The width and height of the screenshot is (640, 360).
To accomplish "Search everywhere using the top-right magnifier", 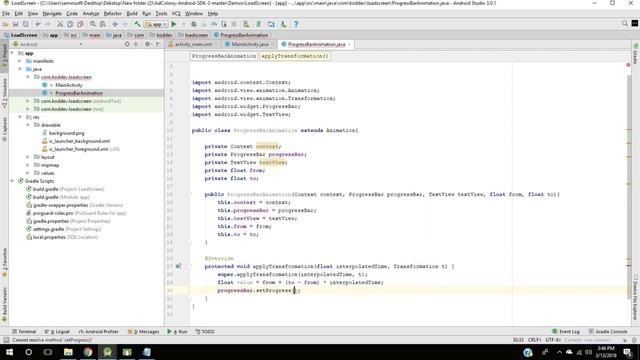I will click(x=624, y=24).
